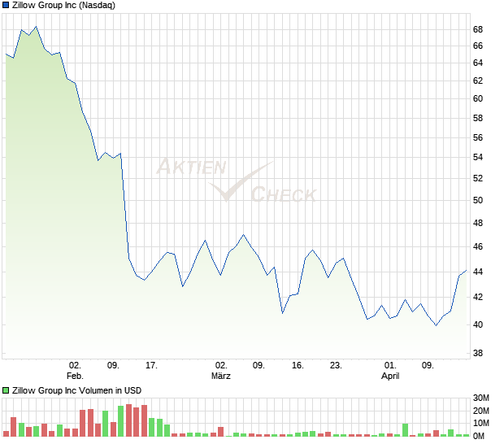Viewport: 504px width, 444px height.
Task: Click the green Volumen legend square
Action: [x=6, y=390]
